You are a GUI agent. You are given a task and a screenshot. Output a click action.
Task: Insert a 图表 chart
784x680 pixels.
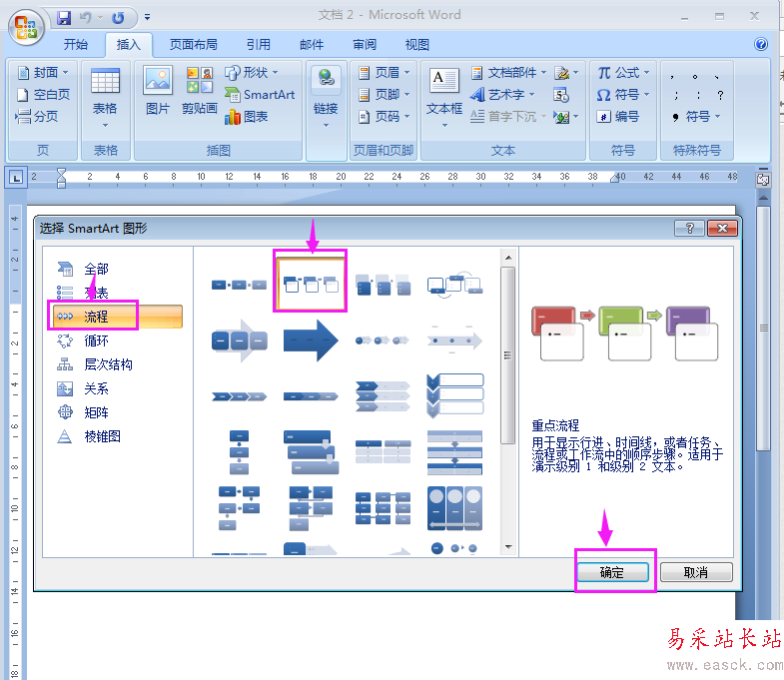pyautogui.click(x=246, y=117)
